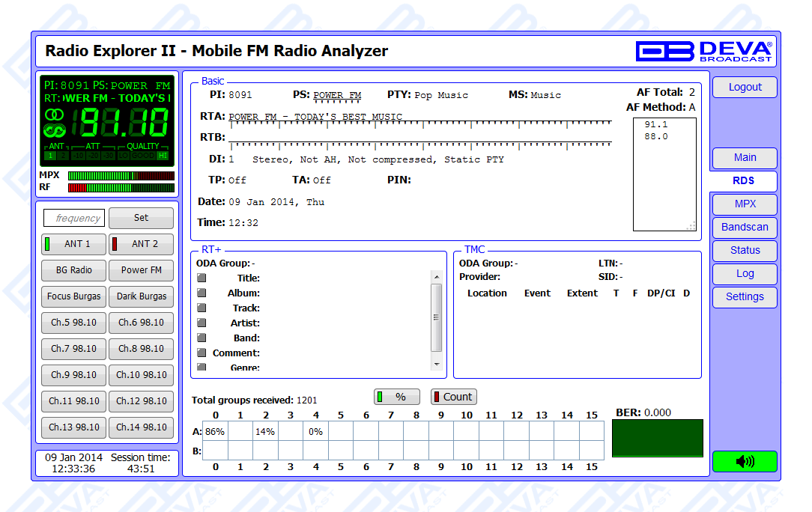Open the MPX tab
Screen dimensions: 812x512
[745, 204]
